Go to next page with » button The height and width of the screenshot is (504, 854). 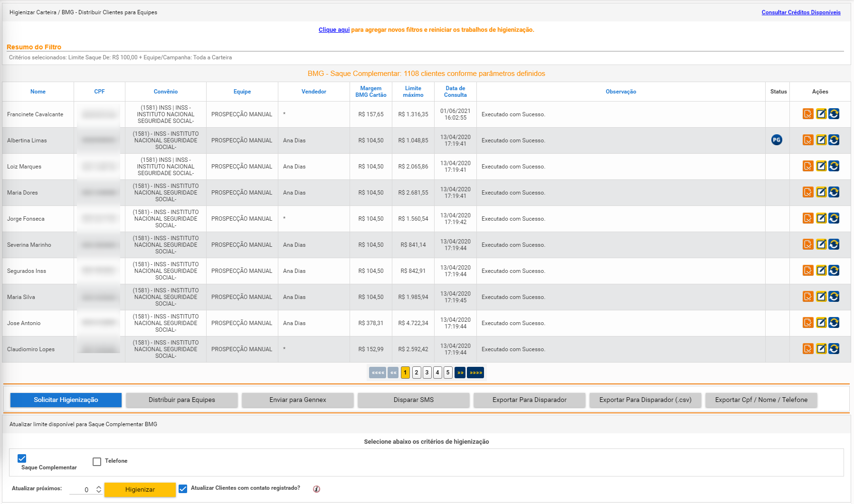460,373
